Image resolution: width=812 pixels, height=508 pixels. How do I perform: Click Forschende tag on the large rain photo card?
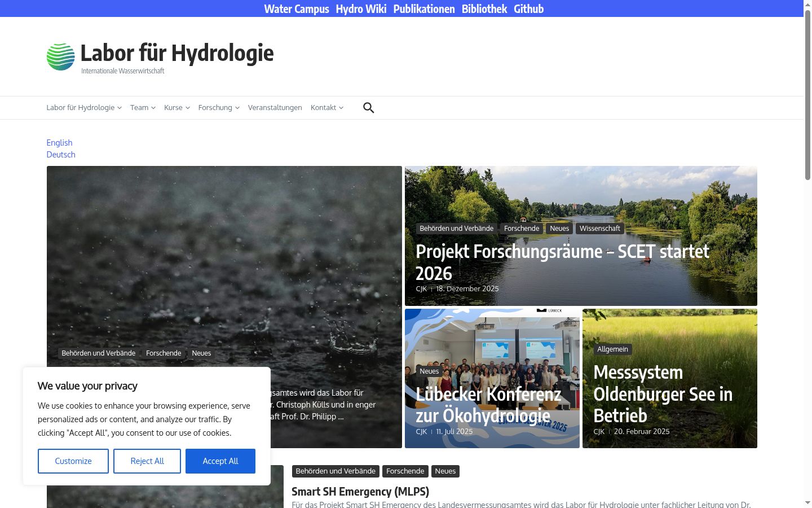pyautogui.click(x=164, y=353)
